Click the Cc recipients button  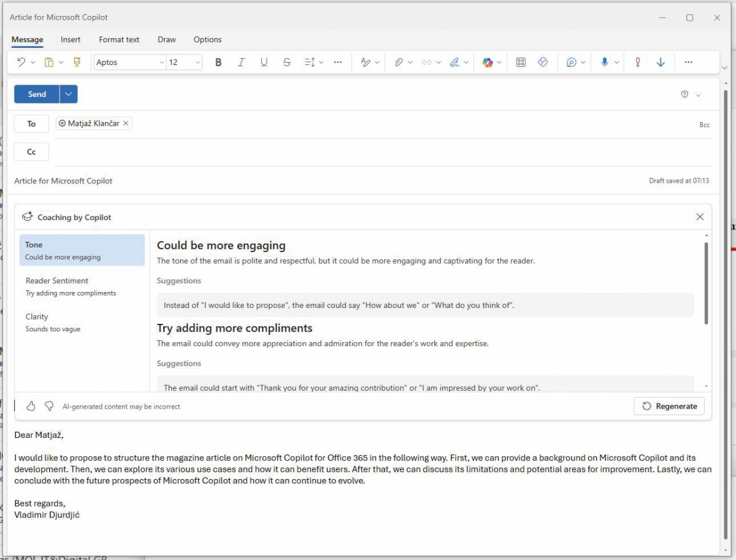point(31,152)
